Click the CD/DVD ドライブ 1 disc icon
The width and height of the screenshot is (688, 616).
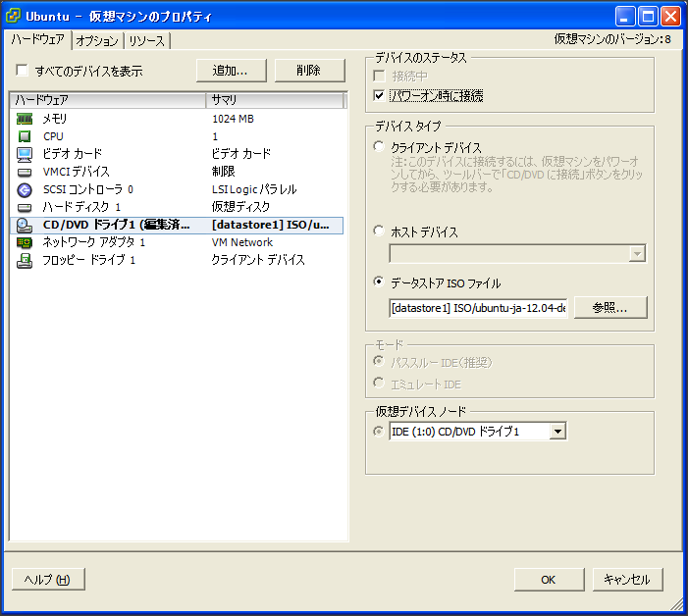click(x=25, y=226)
